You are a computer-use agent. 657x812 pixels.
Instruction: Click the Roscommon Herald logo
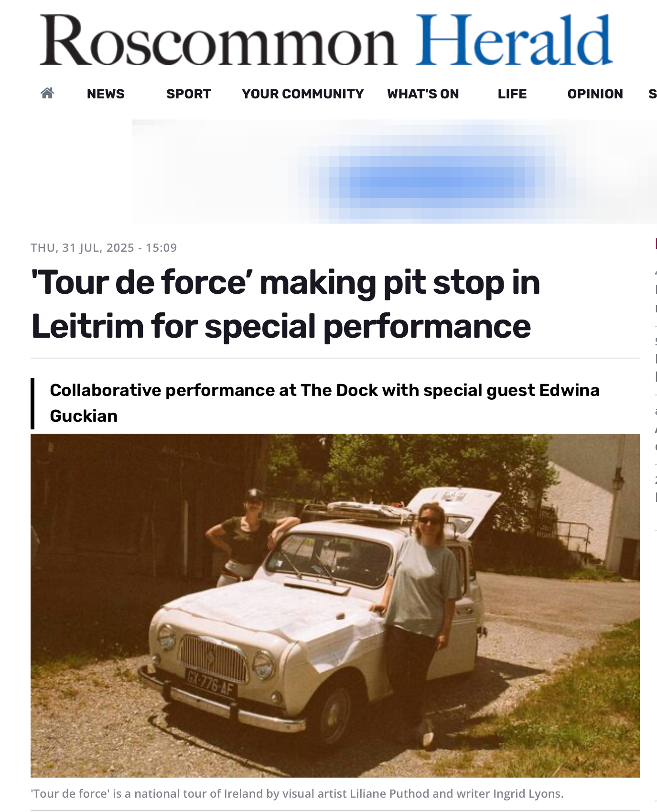point(326,40)
